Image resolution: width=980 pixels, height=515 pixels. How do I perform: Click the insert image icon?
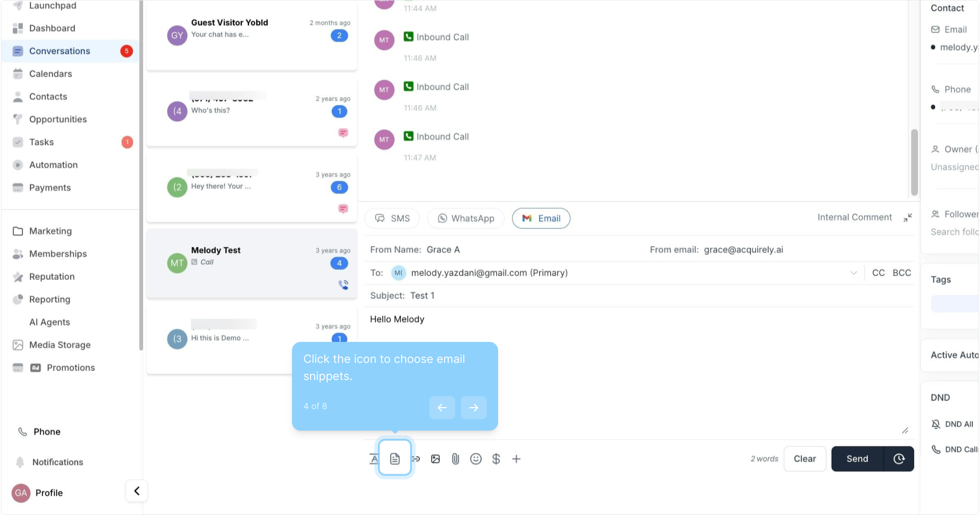[435, 459]
